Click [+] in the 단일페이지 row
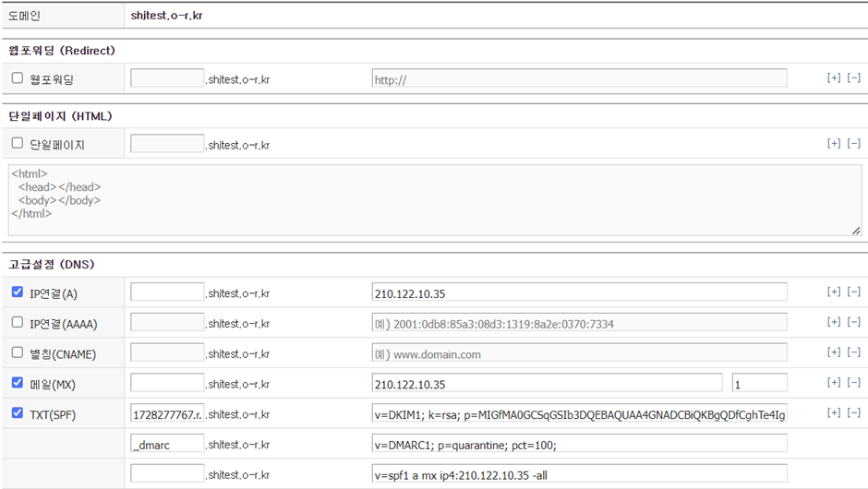 pos(834,144)
